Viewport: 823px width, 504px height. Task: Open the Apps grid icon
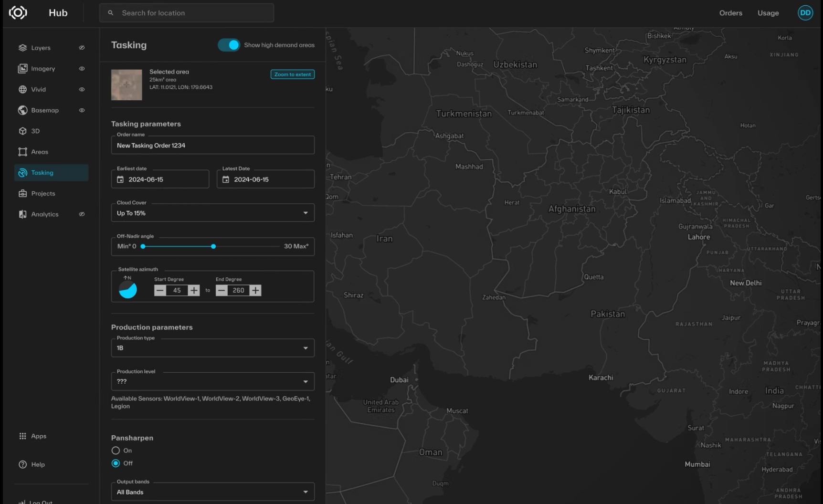(22, 436)
